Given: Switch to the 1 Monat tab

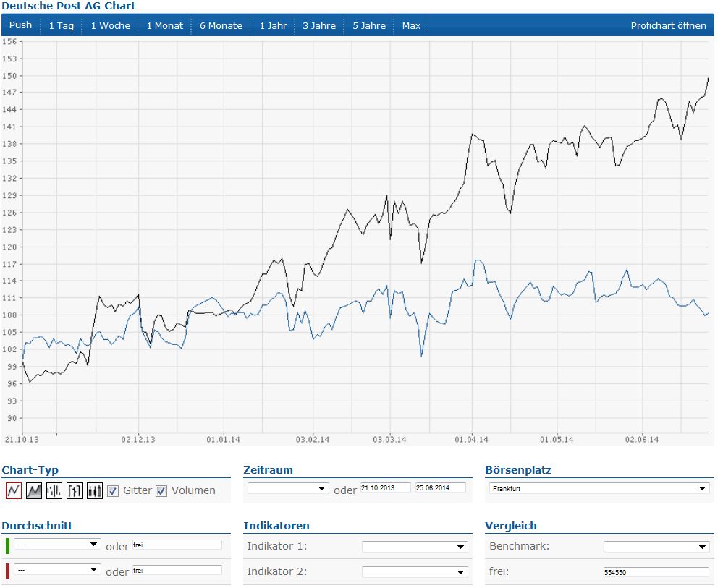Looking at the screenshot, I should pos(164,26).
